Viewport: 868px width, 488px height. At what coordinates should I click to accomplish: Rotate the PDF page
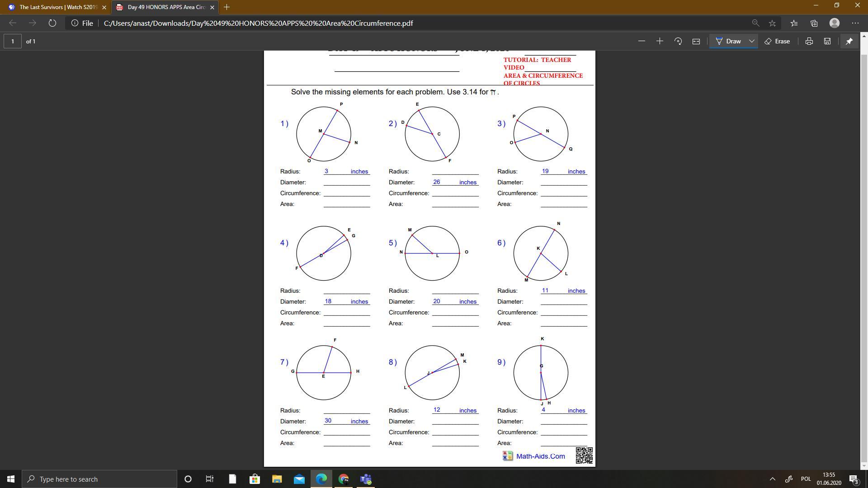678,41
